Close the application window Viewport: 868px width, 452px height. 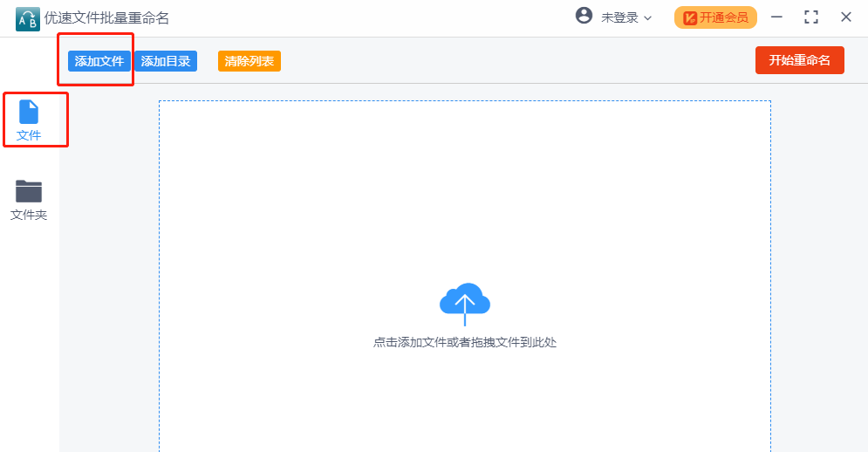846,17
